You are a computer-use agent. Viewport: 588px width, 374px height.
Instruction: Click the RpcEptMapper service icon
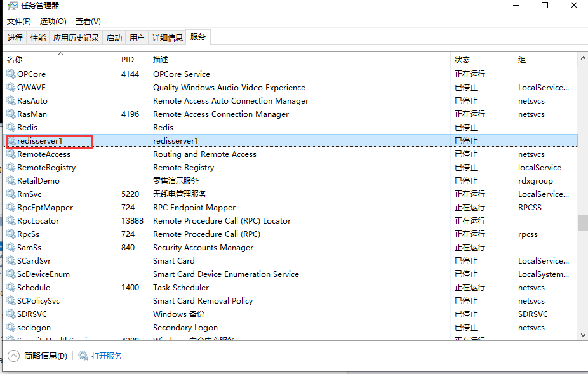(11, 207)
